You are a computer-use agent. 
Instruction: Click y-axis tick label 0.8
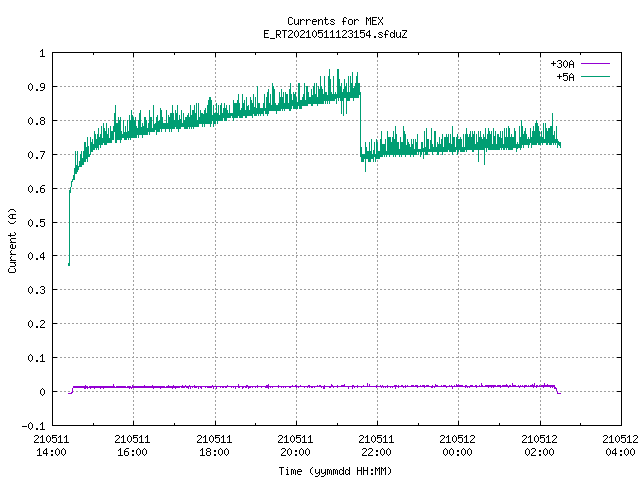36,121
